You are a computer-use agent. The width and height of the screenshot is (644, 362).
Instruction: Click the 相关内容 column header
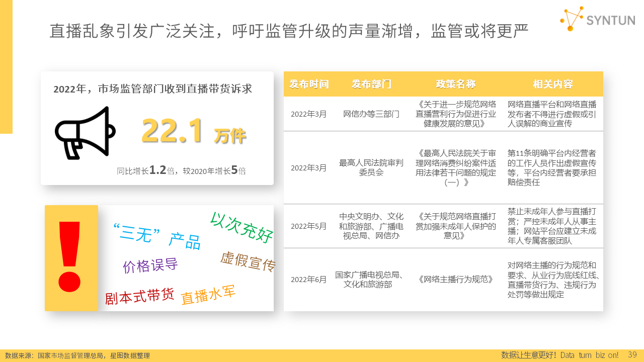click(x=553, y=84)
